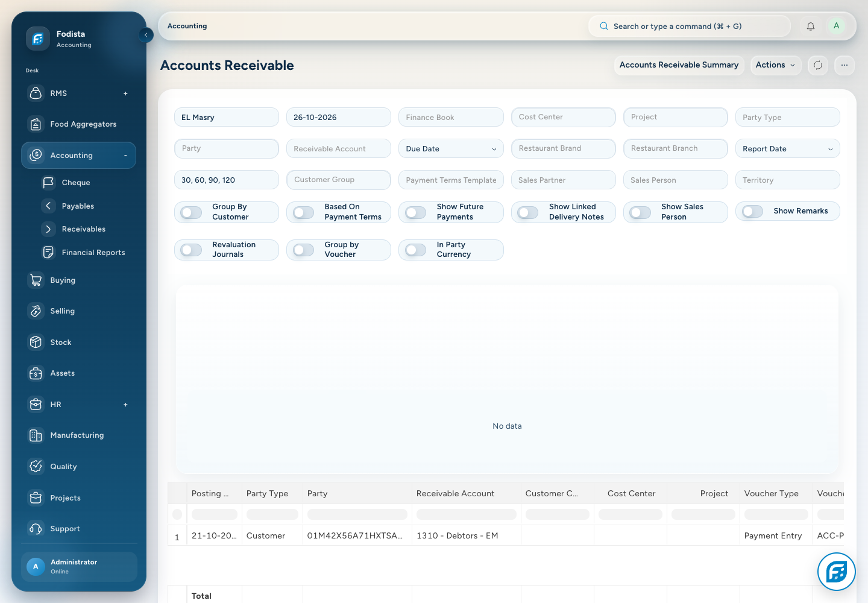The width and height of the screenshot is (868, 603).
Task: Open the Selling tag icon
Action: pyautogui.click(x=36, y=311)
